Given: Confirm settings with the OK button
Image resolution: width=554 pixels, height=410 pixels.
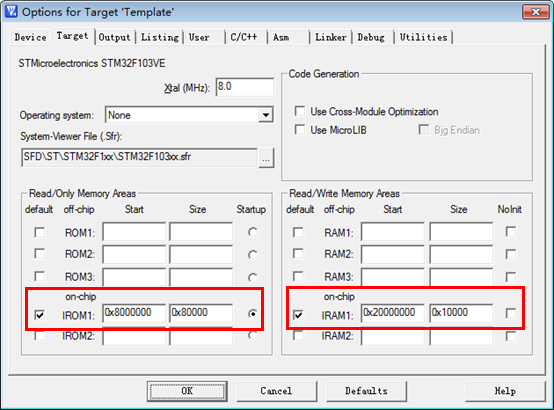Looking at the screenshot, I should [187, 391].
